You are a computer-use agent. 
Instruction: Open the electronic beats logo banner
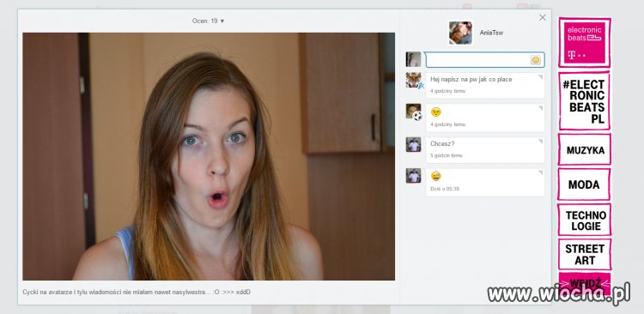pyautogui.click(x=585, y=42)
